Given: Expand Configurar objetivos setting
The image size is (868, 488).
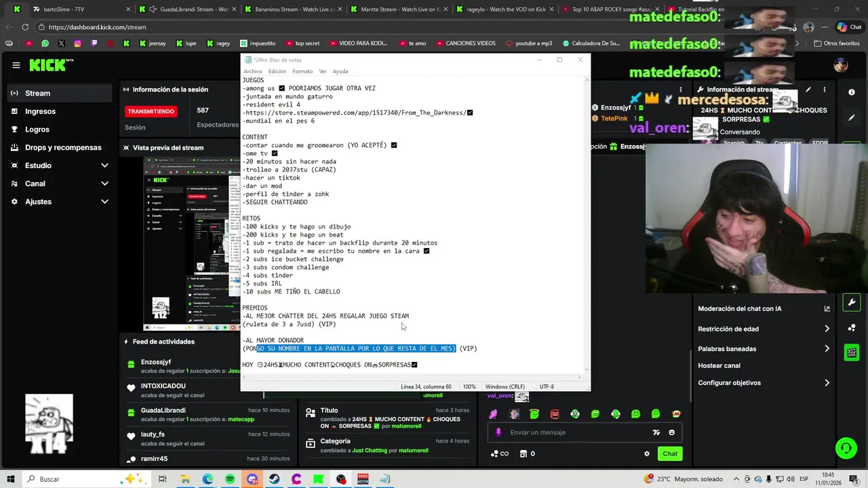Looking at the screenshot, I should 764,382.
